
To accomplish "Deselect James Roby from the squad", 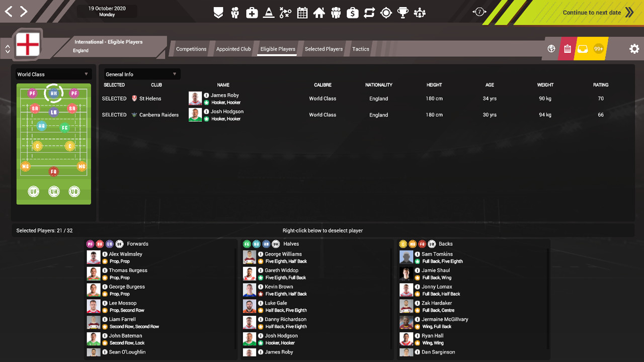I will (x=114, y=98).
